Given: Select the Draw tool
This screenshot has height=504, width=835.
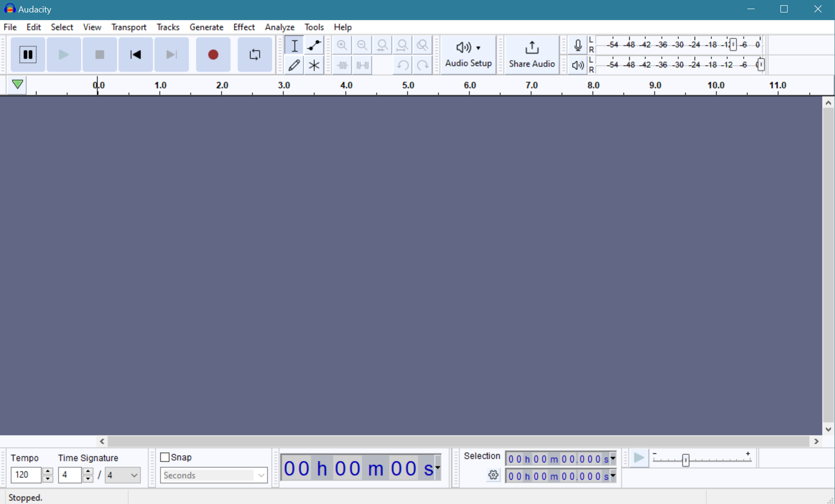Looking at the screenshot, I should click(293, 65).
